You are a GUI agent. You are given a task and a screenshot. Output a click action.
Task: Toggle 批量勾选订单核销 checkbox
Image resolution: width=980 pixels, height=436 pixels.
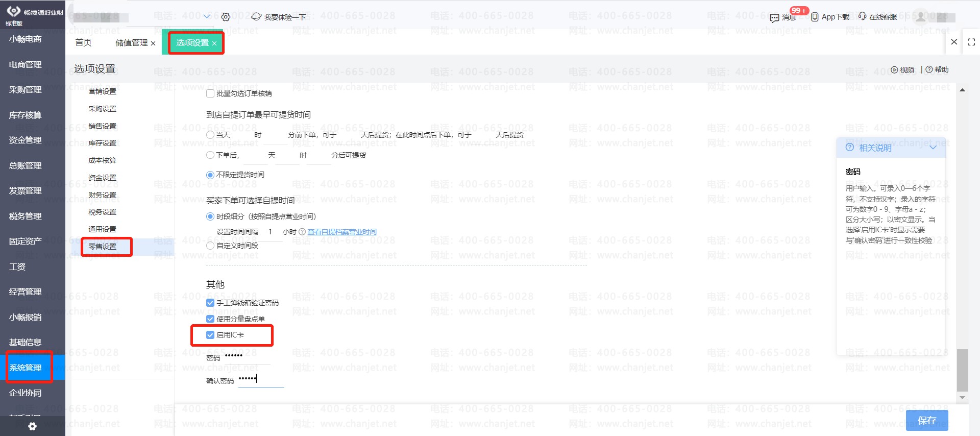pos(210,93)
